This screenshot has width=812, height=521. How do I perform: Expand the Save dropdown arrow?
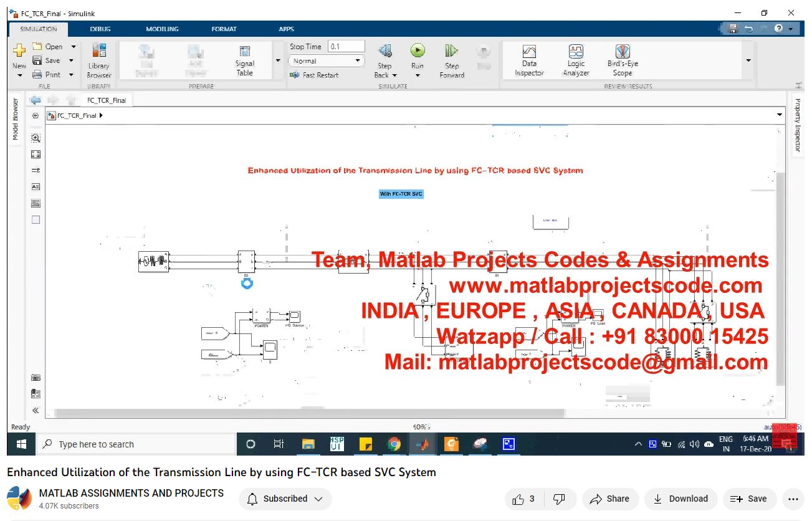point(71,60)
